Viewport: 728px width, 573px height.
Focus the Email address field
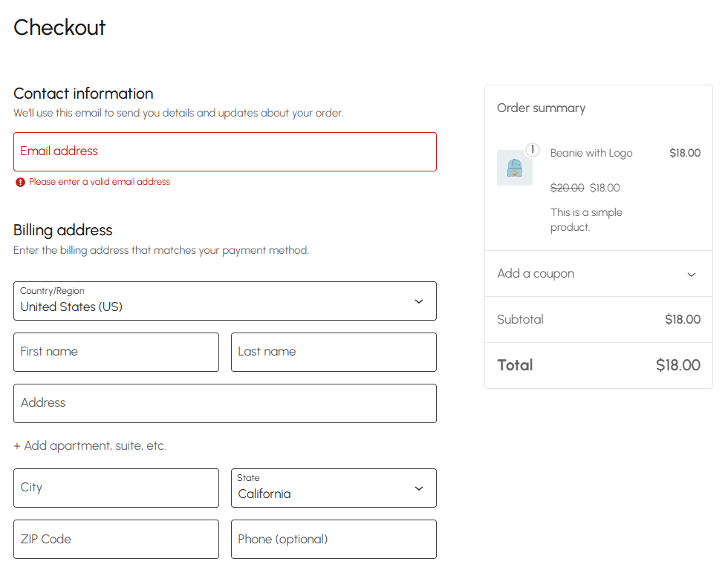point(224,151)
